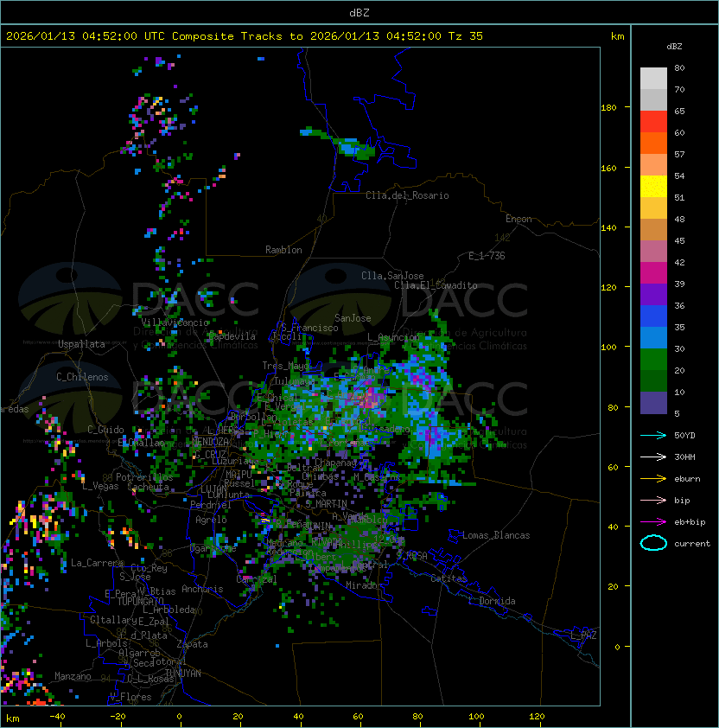Click the cyan 50YD arrow legend symbol

pyautogui.click(x=653, y=436)
